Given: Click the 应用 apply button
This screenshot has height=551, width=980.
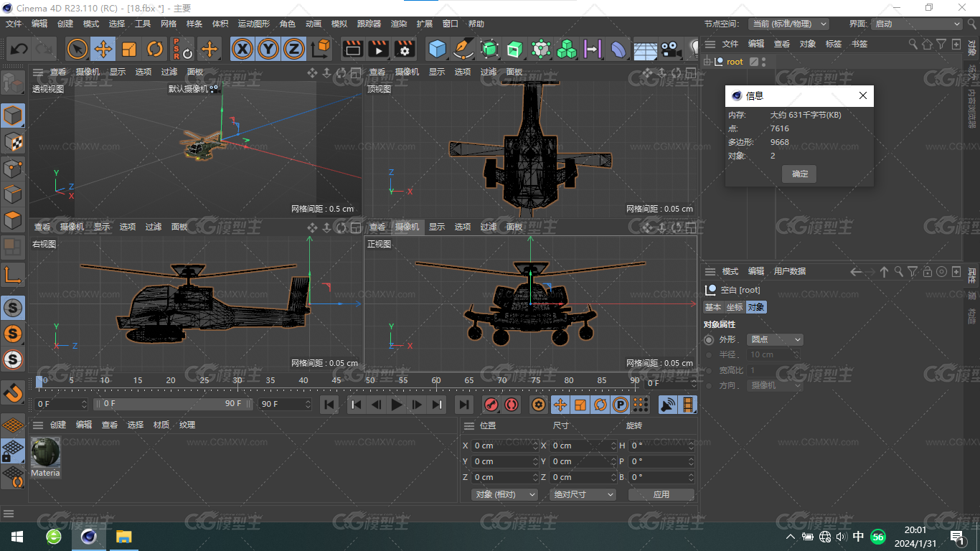Looking at the screenshot, I should click(x=661, y=494).
